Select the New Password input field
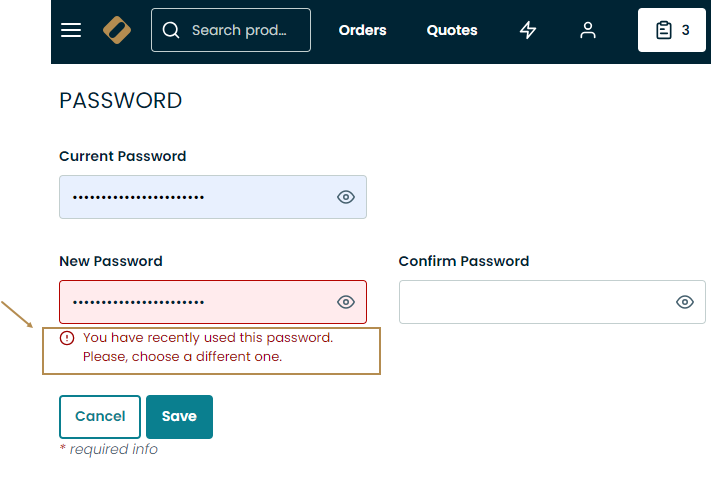This screenshot has width=711, height=492. (195, 302)
